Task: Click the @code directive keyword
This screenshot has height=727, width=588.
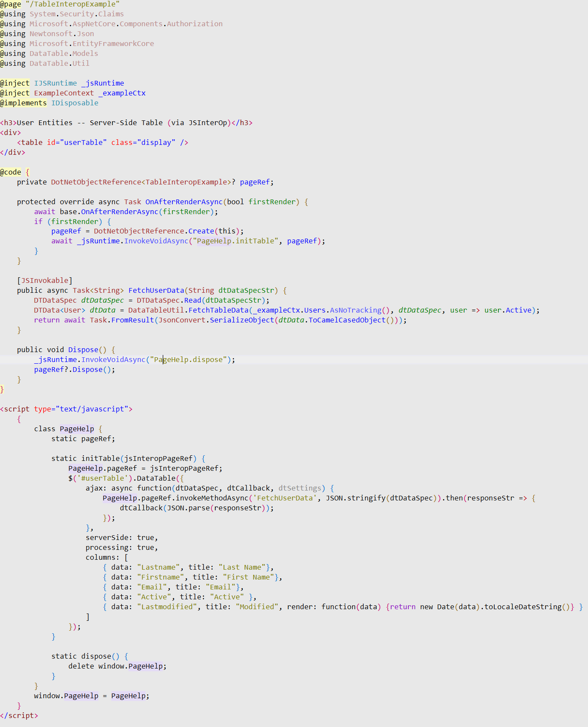Action: [x=10, y=172]
